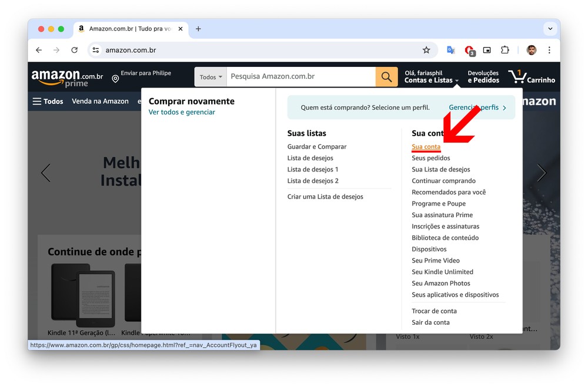Image resolution: width=588 pixels, height=387 pixels.
Task: Go to next carousel slide arrow
Action: (541, 173)
